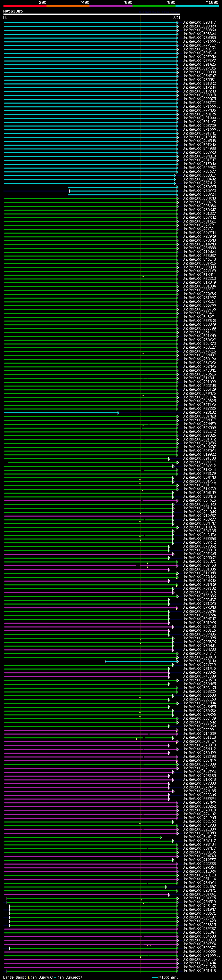The image size is (222, 980).
Task: Click the label UniRef100_C1A875
Action: [199, 528]
